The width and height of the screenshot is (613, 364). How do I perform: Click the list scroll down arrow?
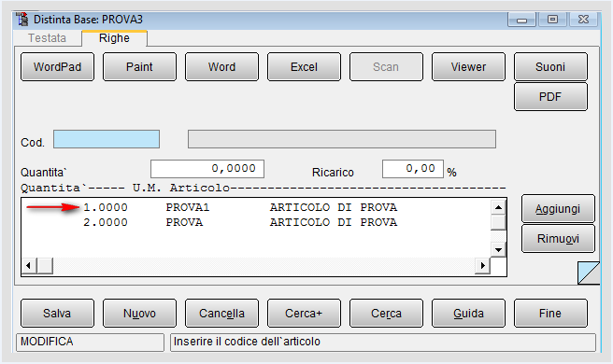(x=498, y=249)
